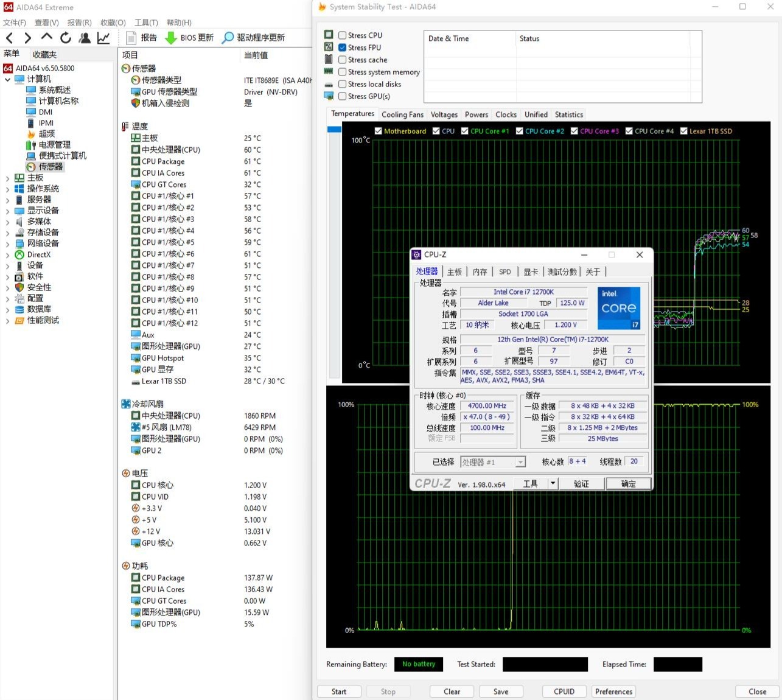The image size is (782, 700).
Task: Click the graph chart icon in toolbar
Action: click(x=103, y=38)
